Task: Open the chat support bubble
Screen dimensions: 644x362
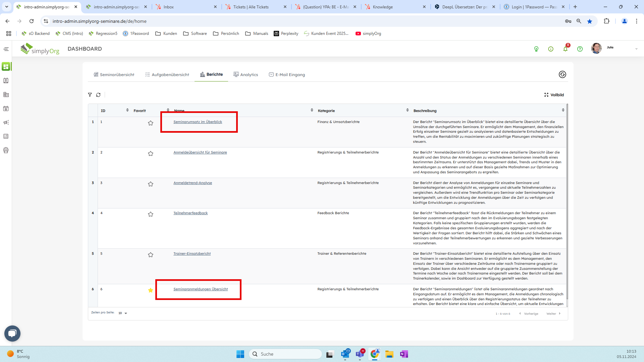Action: tap(12, 333)
